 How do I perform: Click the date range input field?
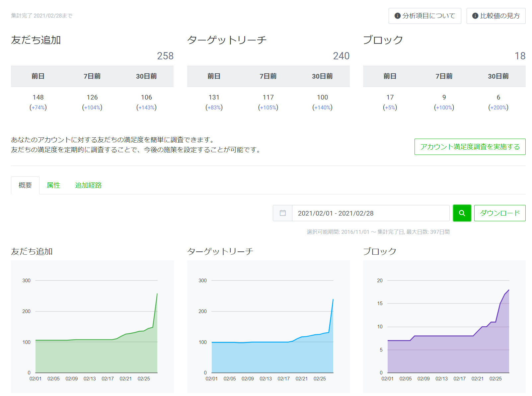pyautogui.click(x=370, y=213)
